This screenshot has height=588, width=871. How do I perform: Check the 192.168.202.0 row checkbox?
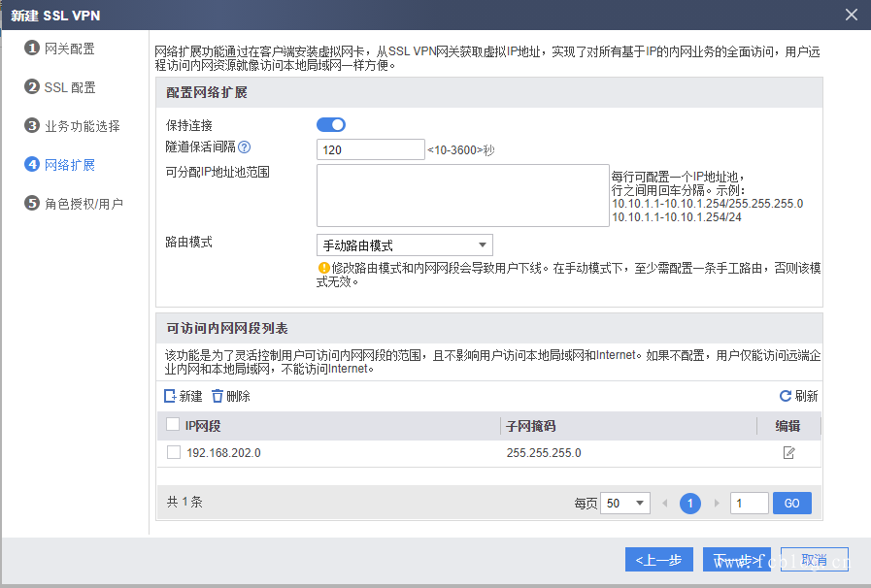(x=174, y=452)
